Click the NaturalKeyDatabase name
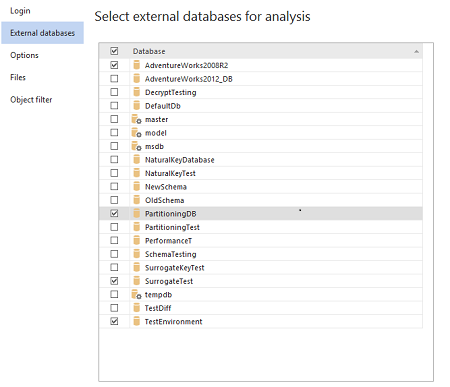 [x=179, y=160]
